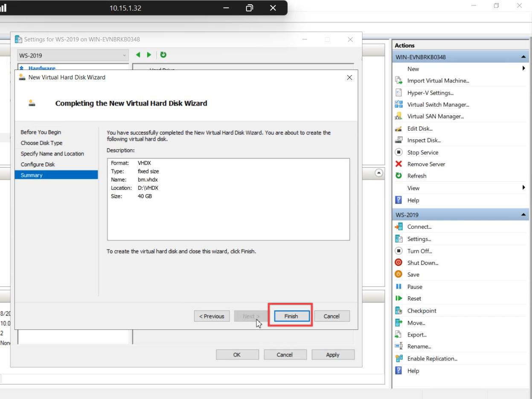Expand the View submenu arrow in Actions
Viewport: 532px width, 399px height.
point(523,188)
